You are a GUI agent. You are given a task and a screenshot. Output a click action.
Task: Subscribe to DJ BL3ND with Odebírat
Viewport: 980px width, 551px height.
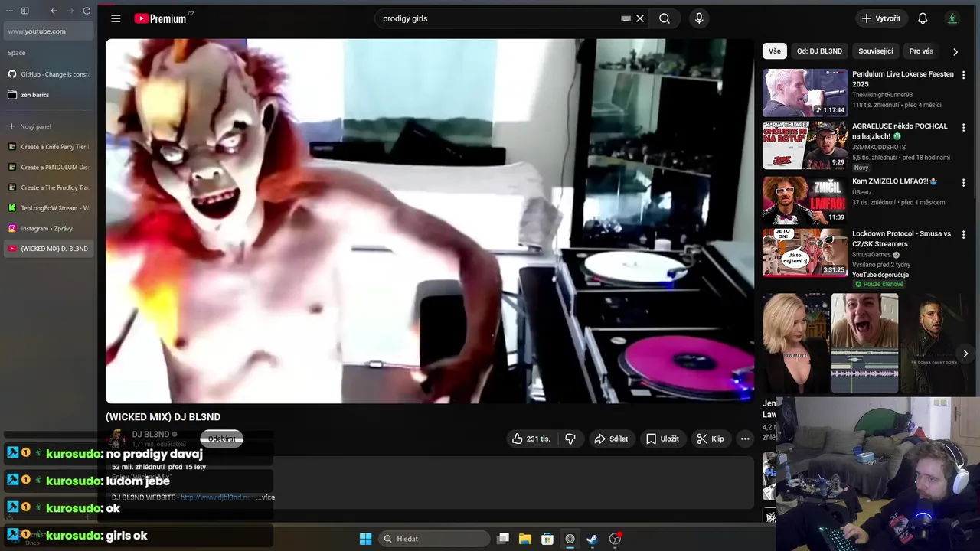point(222,439)
